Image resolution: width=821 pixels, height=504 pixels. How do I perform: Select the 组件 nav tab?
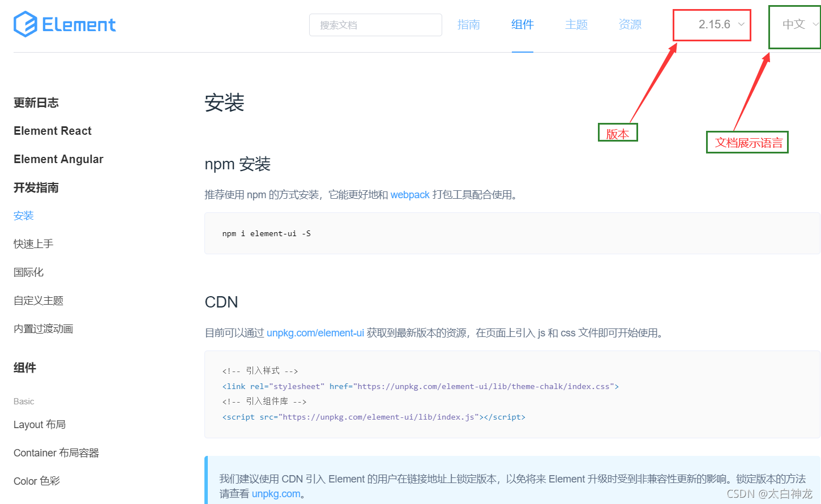point(523,24)
